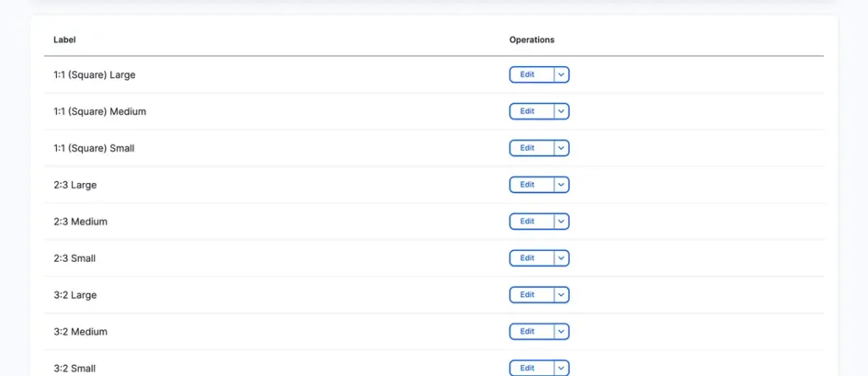Show more operations for 3:2 Medium

[561, 331]
